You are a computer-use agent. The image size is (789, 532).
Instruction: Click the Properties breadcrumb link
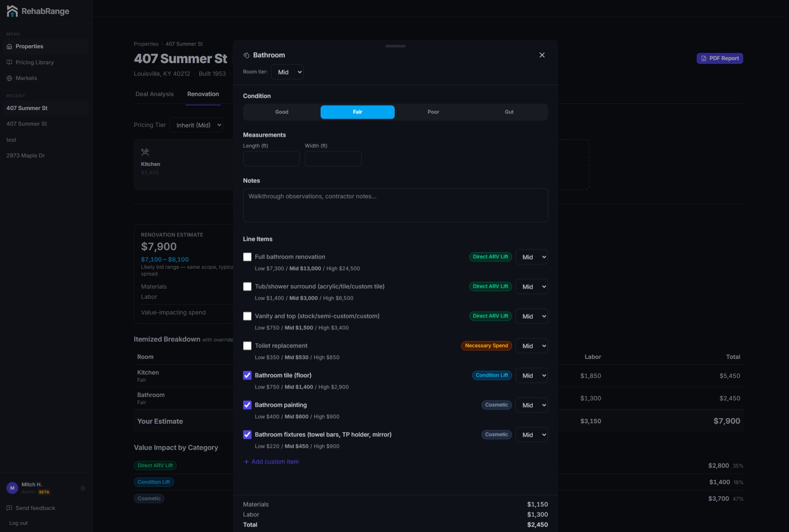[x=146, y=44]
